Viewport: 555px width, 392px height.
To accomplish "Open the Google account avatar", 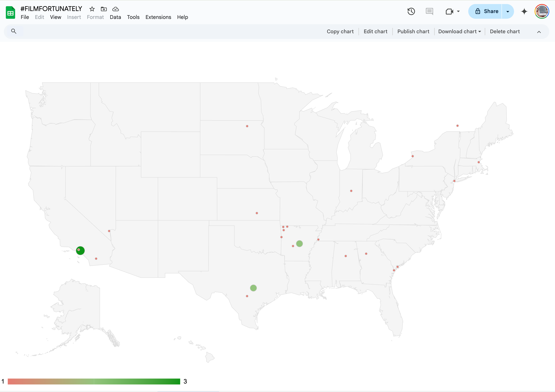I will coord(542,11).
